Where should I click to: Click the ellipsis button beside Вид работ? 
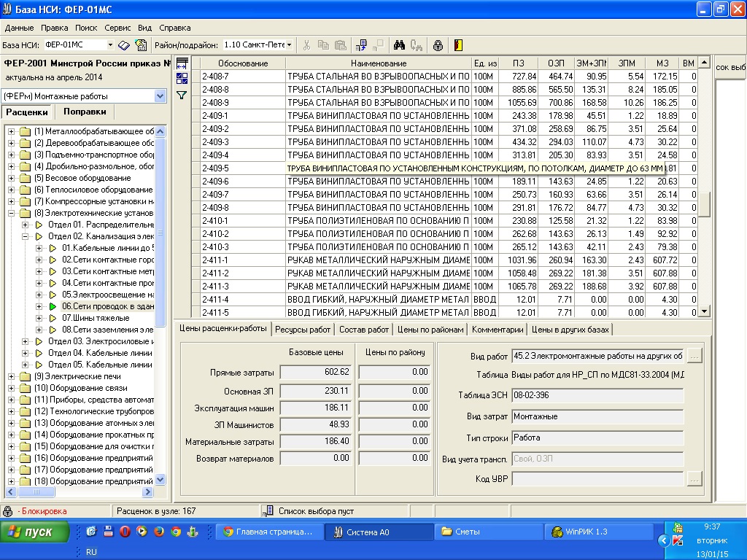point(694,356)
